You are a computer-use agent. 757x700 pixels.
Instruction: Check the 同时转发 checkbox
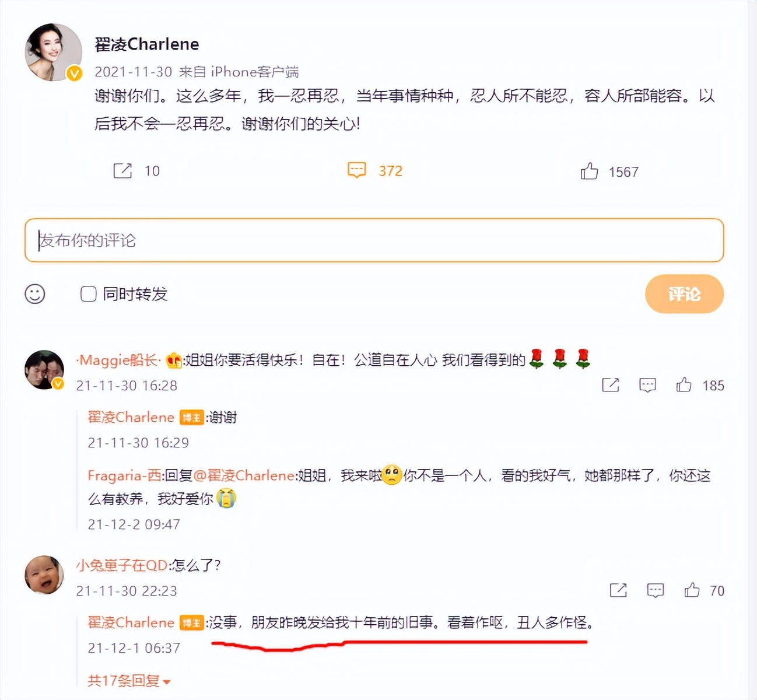click(x=88, y=293)
